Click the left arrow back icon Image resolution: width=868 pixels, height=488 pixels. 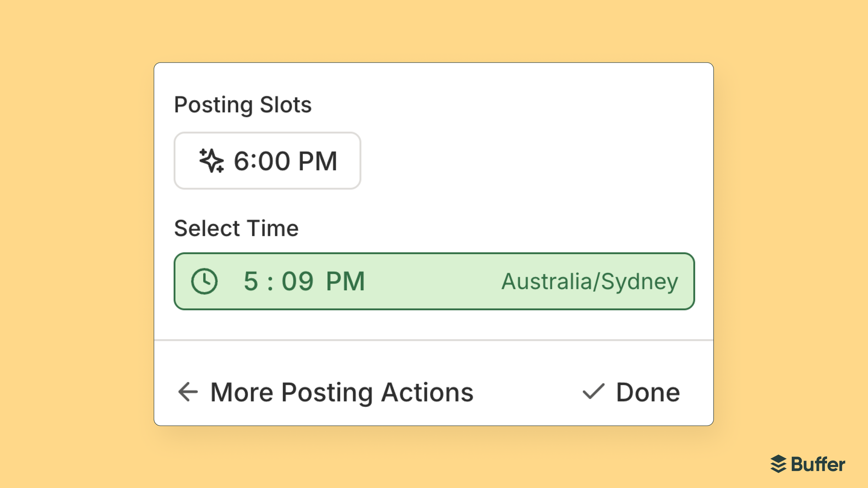point(188,392)
